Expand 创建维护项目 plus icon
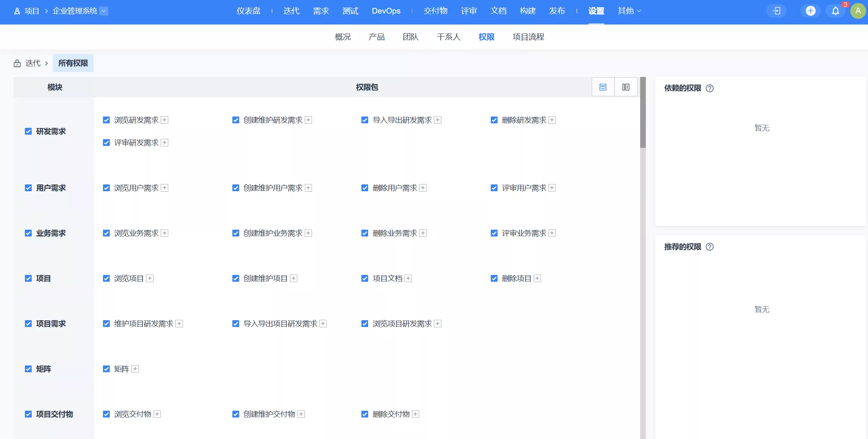This screenshot has width=868, height=439. (294, 278)
